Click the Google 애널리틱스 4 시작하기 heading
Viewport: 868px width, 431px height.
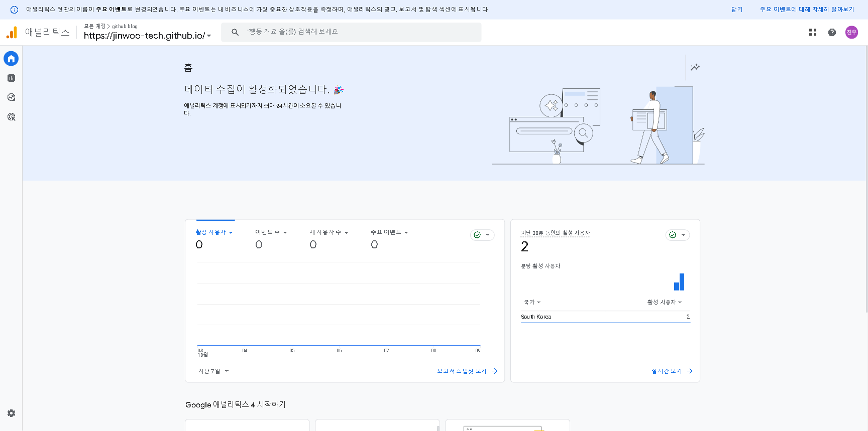[x=236, y=404]
